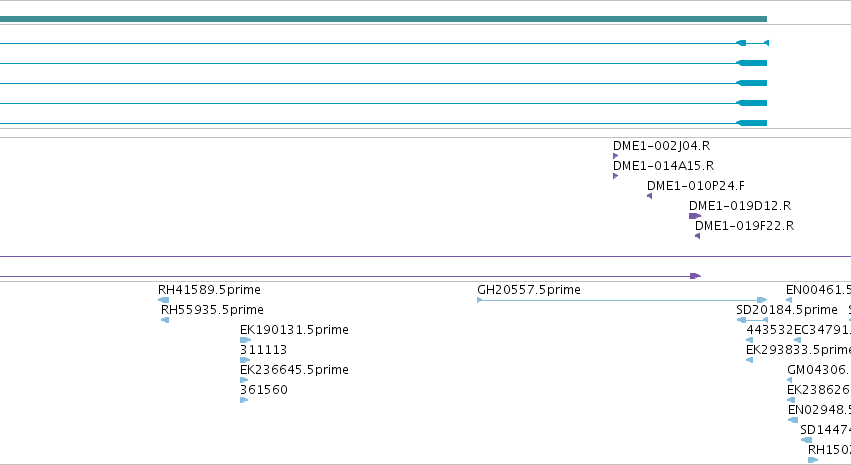The image size is (851, 465).
Task: Click the DME1-010P24.F feature marker
Action: 650,196
